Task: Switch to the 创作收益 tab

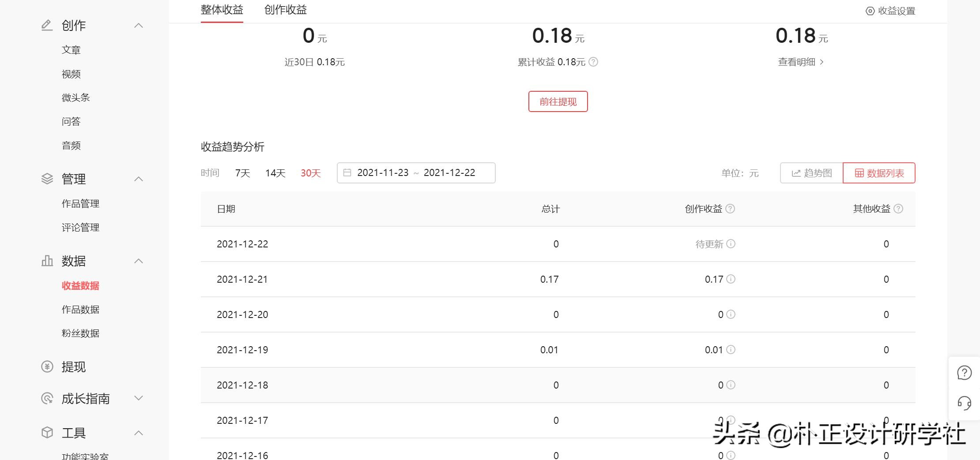Action: coord(285,10)
